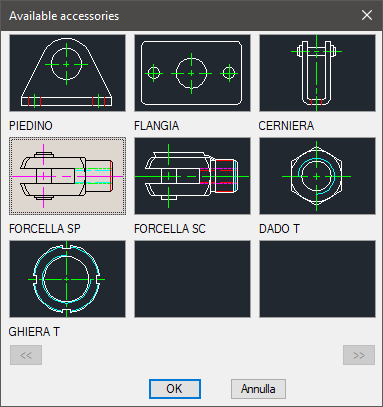Click the FLANGIA text label
The image size is (383, 407).
[x=156, y=126]
